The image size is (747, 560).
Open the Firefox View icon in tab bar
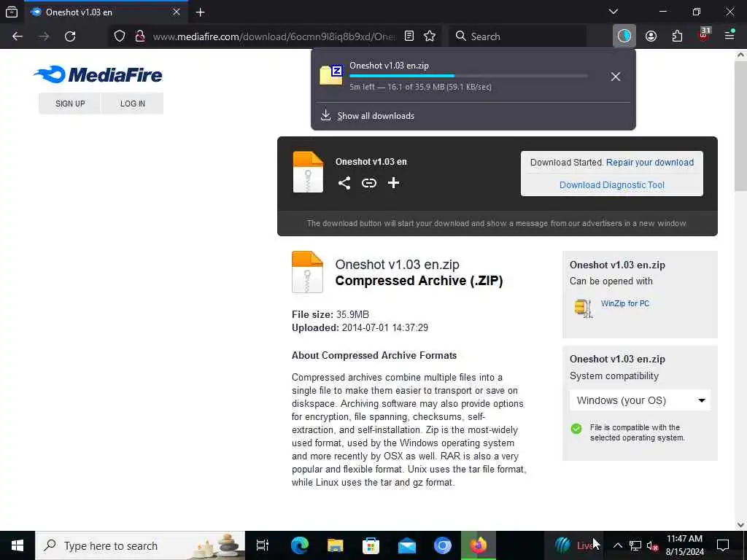coord(12,12)
